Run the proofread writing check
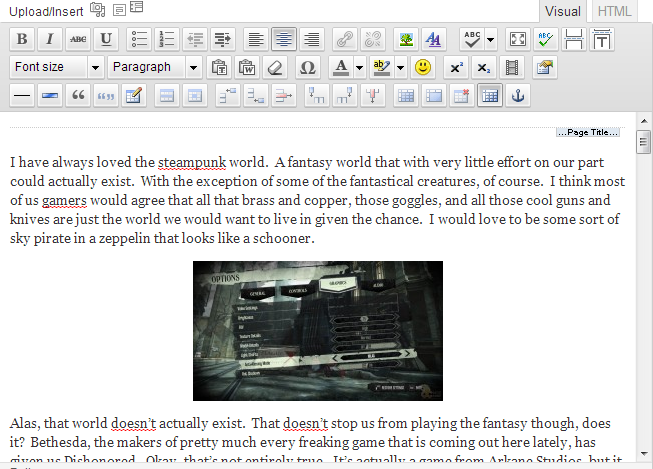 546,39
